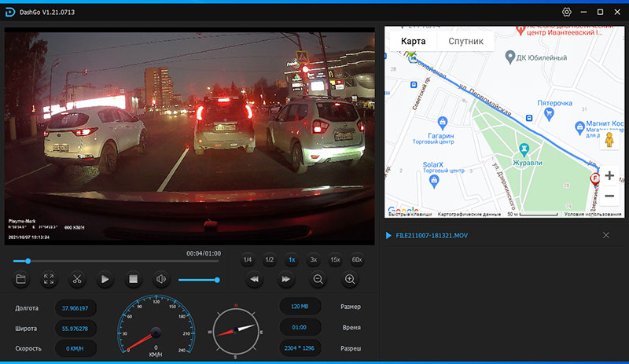The image size is (629, 364).
Task: Click the scissors clip-cut tool
Action: click(x=77, y=279)
